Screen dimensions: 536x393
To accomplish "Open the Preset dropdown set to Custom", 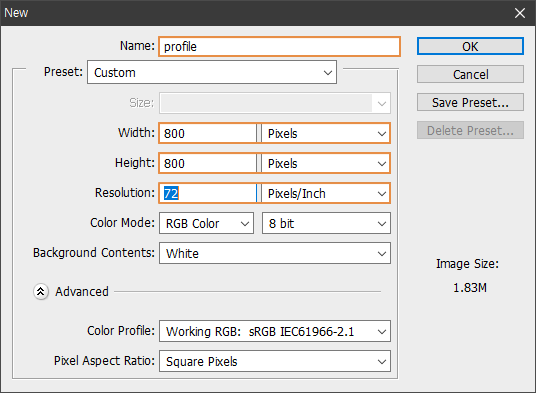I will pyautogui.click(x=212, y=72).
